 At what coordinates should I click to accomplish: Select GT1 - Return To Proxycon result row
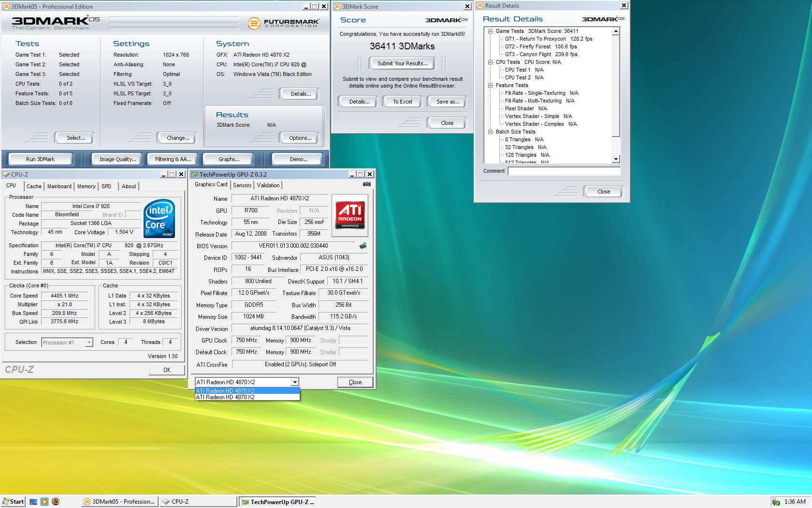click(x=549, y=39)
